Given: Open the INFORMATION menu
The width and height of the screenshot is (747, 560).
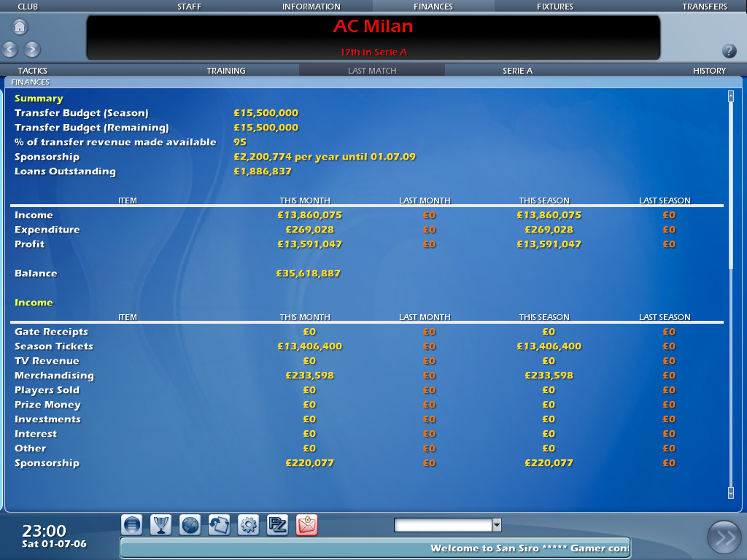Looking at the screenshot, I should [x=311, y=6].
